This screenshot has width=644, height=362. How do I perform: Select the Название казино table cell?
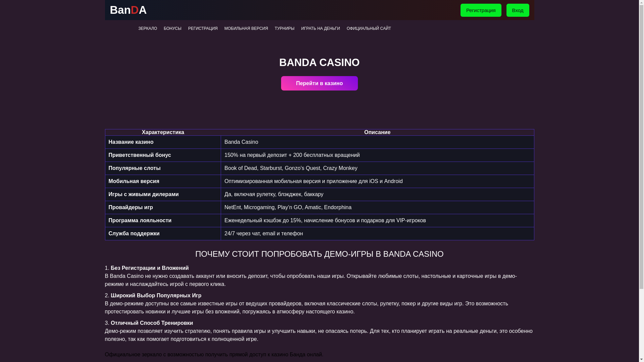point(163,142)
